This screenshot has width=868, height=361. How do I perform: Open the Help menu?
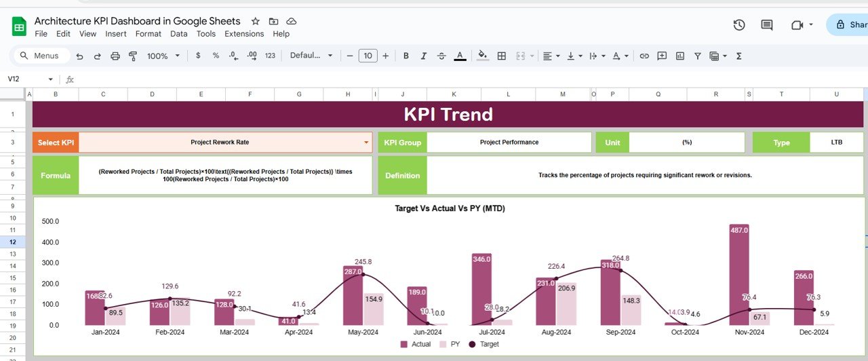click(281, 34)
